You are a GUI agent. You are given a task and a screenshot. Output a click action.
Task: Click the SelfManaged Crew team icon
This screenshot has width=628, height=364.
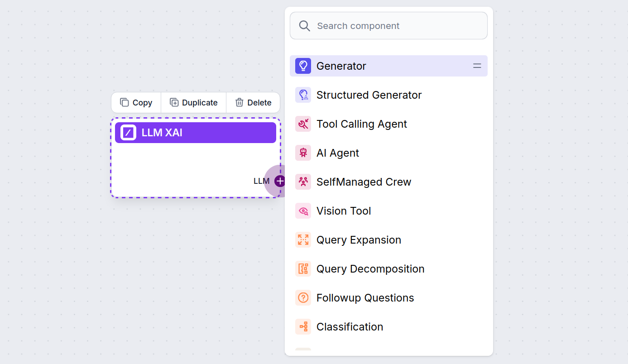click(x=303, y=182)
